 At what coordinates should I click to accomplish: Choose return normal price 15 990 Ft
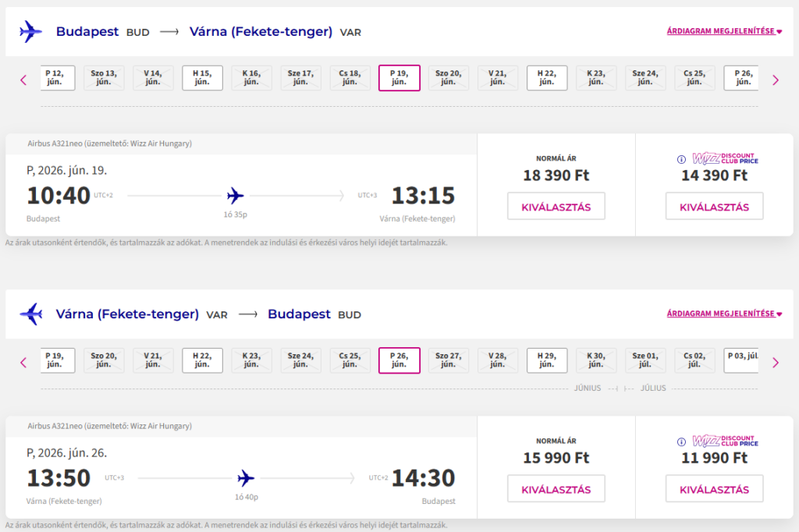click(x=556, y=489)
